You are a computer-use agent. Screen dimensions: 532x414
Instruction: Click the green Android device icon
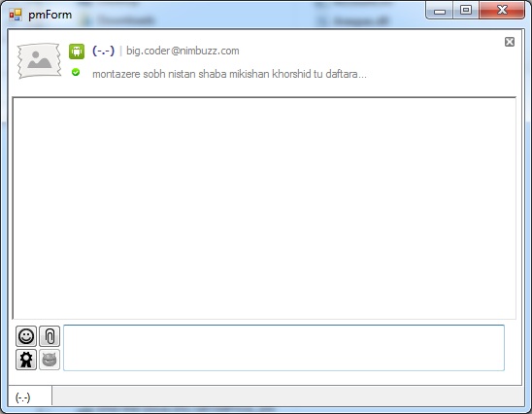[x=77, y=52]
